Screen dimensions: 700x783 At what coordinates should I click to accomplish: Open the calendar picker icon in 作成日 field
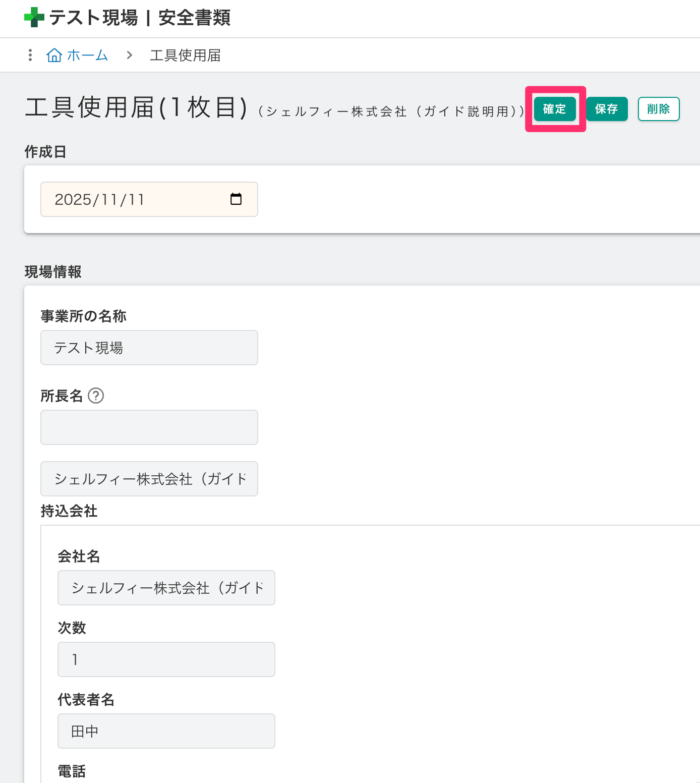(236, 199)
